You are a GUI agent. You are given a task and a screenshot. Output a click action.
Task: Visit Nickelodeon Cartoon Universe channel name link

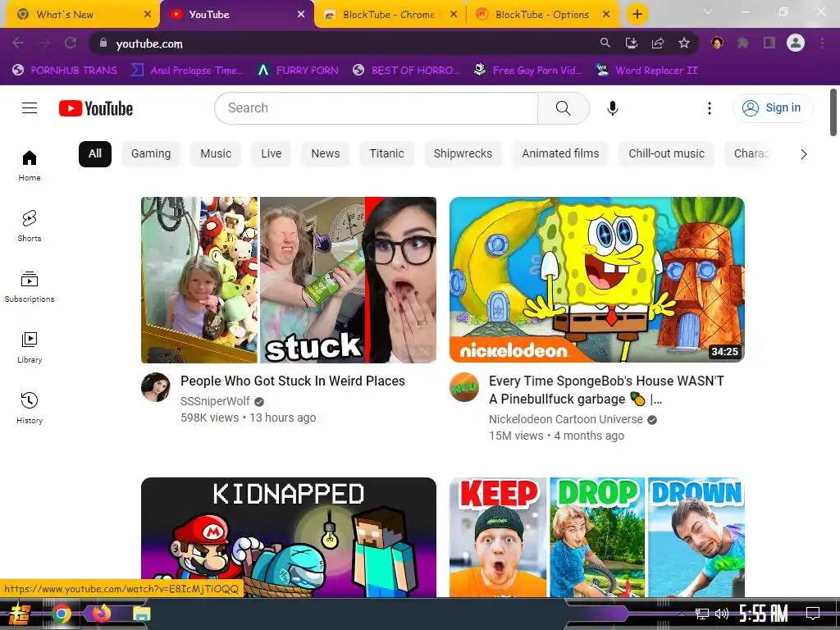pos(566,419)
